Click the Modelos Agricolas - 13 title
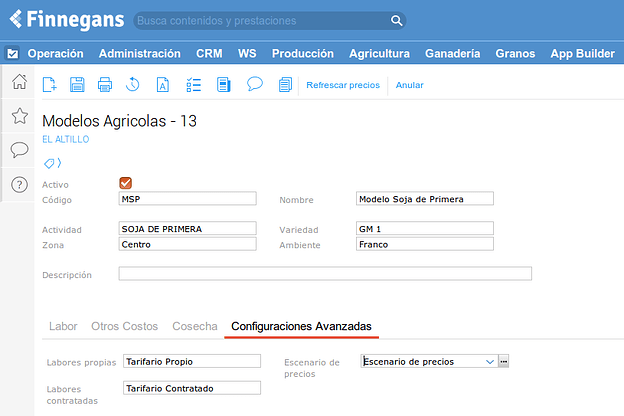The image size is (624, 416). point(119,121)
